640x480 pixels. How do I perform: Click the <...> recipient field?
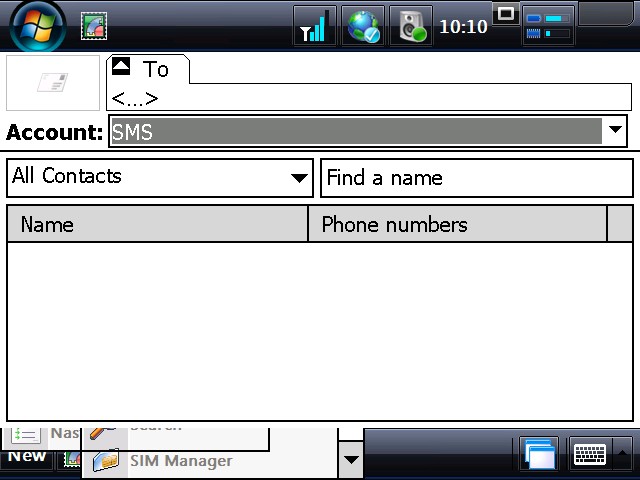[369, 98]
